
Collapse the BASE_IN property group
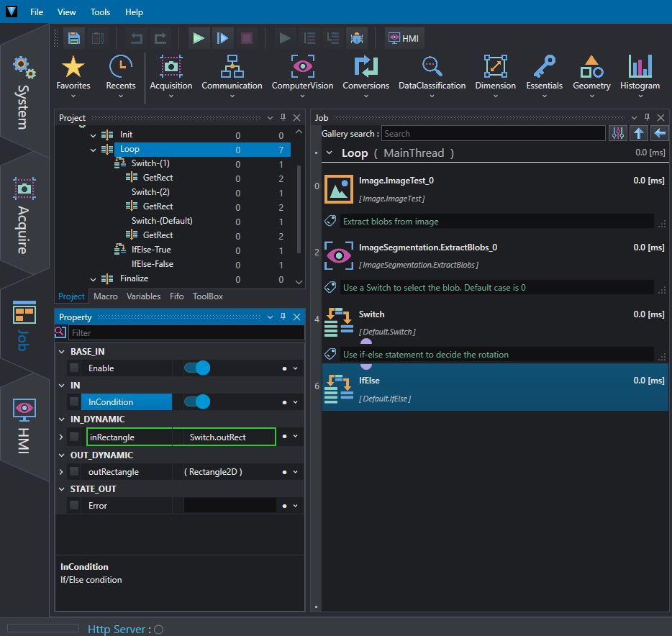[x=62, y=351]
